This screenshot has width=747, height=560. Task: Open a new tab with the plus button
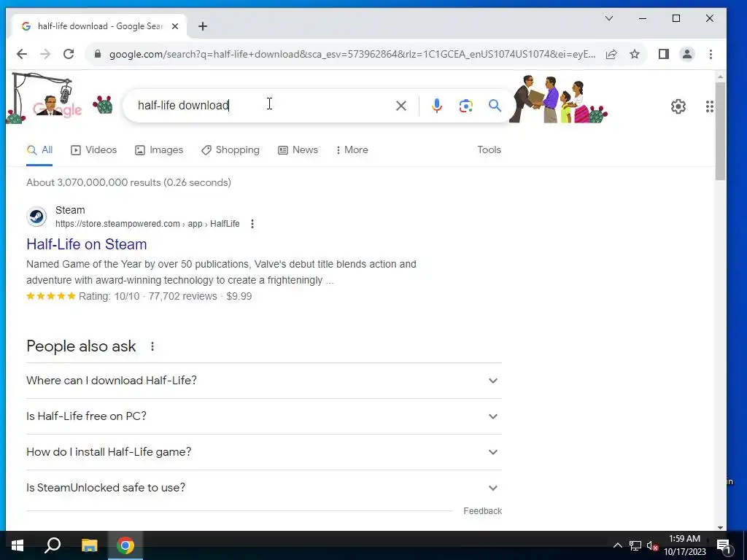tap(203, 26)
